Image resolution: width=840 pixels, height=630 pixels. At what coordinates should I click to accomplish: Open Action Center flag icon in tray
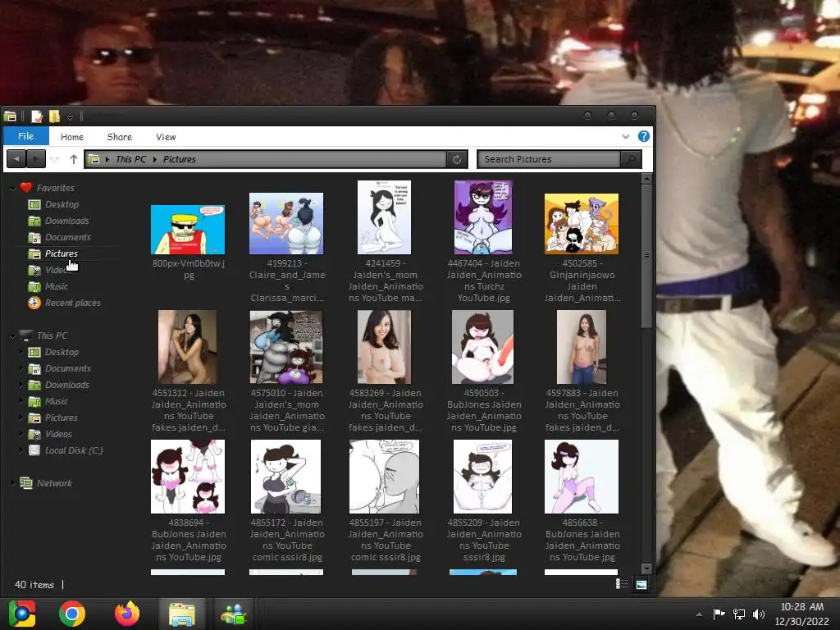pyautogui.click(x=719, y=614)
